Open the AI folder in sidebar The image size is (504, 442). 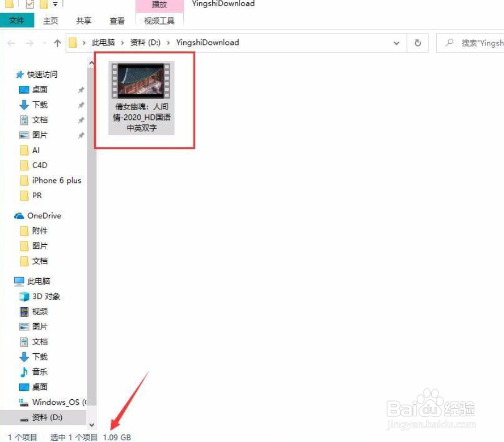(x=36, y=150)
